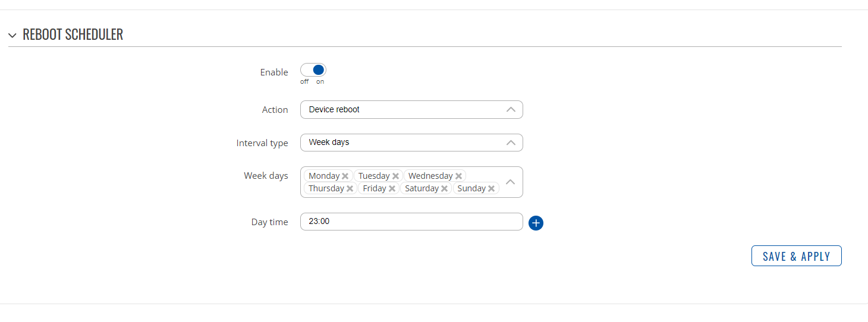This screenshot has width=868, height=322.
Task: Click the Save & Apply button
Action: pyautogui.click(x=796, y=256)
